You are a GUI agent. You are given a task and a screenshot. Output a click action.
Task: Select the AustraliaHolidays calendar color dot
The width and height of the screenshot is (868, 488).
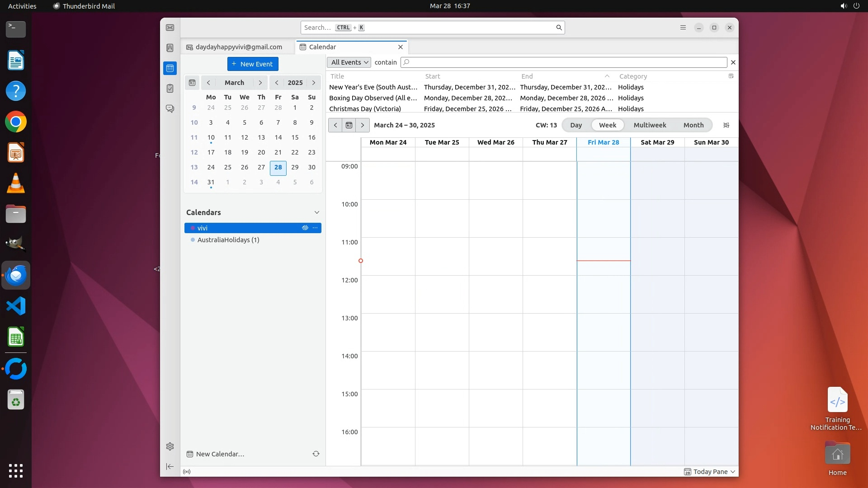point(193,240)
